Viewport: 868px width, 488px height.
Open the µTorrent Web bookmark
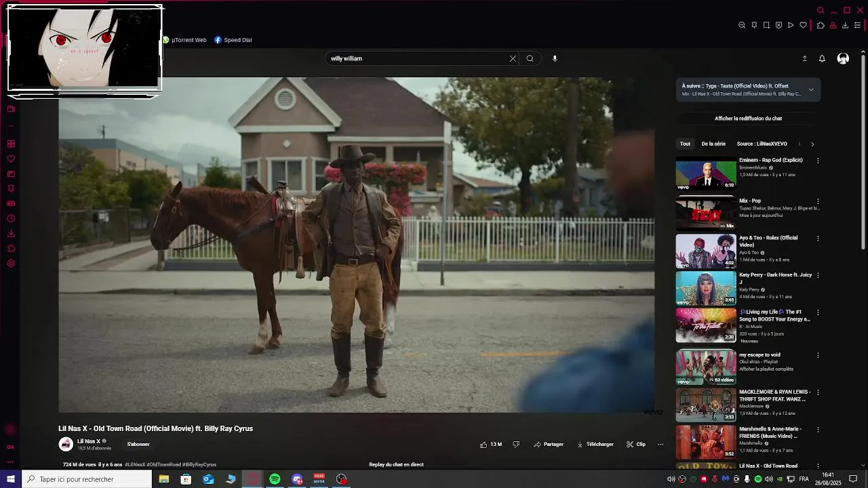point(184,40)
